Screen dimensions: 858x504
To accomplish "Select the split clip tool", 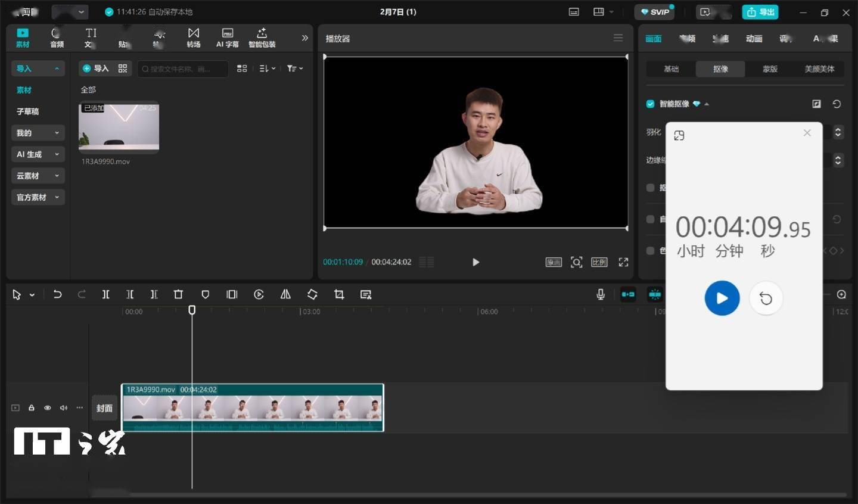I will (105, 294).
